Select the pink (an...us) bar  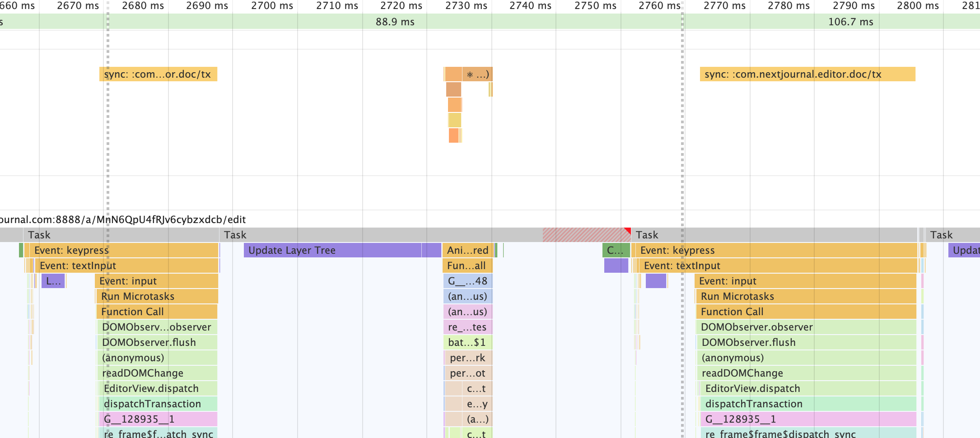pyautogui.click(x=468, y=312)
